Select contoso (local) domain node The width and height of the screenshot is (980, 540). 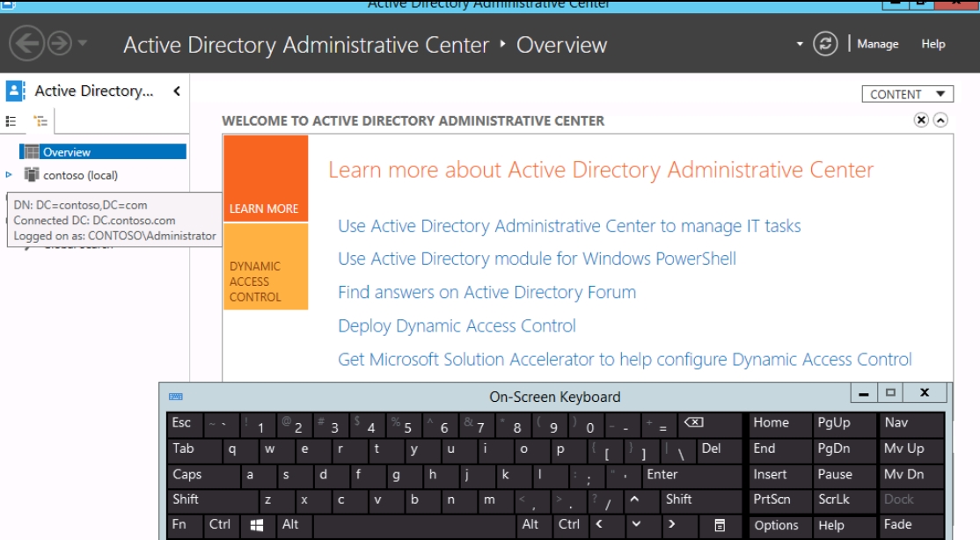[80, 176]
